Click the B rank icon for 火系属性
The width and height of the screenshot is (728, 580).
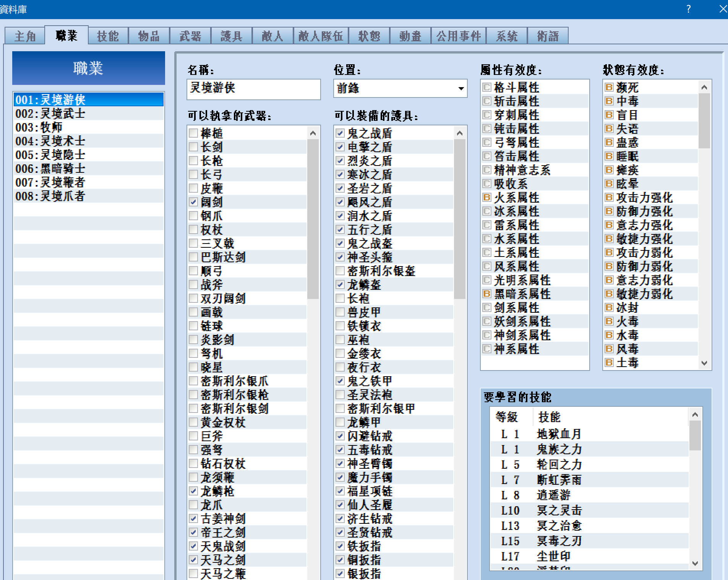click(486, 197)
